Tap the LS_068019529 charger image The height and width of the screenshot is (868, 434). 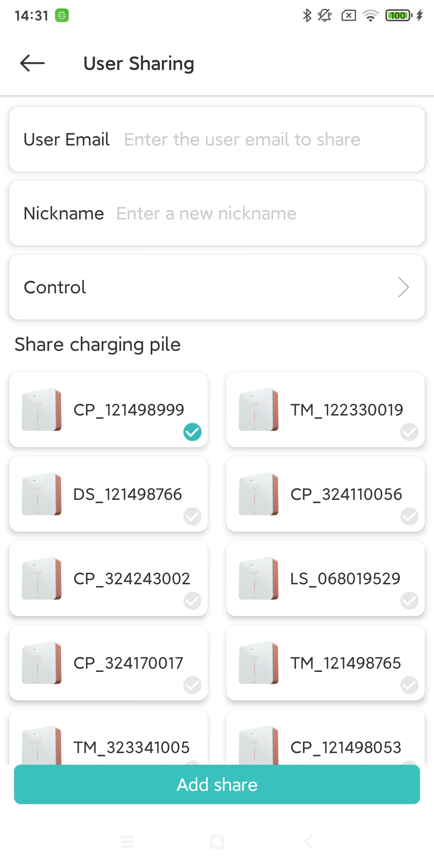pyautogui.click(x=259, y=578)
